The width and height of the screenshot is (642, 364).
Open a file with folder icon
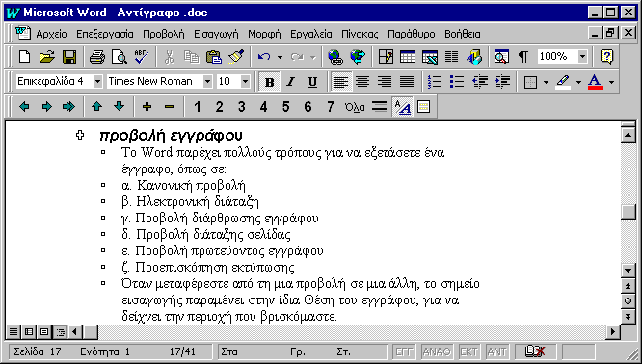(46, 57)
